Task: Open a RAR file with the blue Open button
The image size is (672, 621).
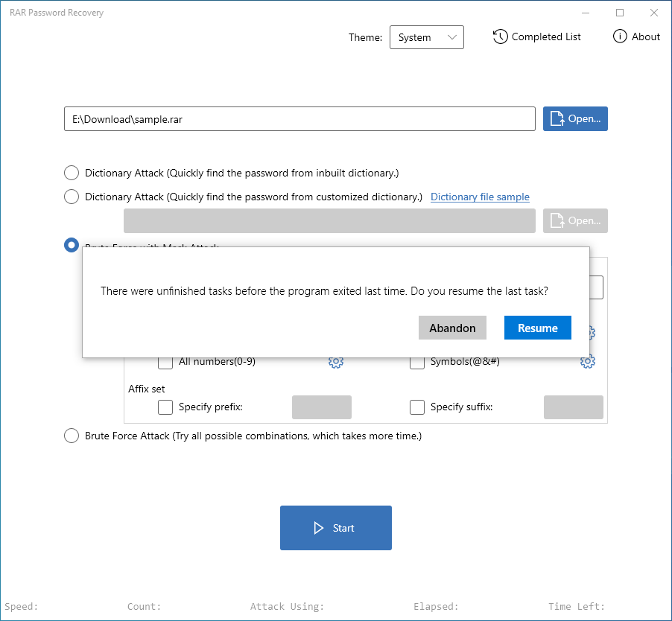Action: tap(575, 118)
